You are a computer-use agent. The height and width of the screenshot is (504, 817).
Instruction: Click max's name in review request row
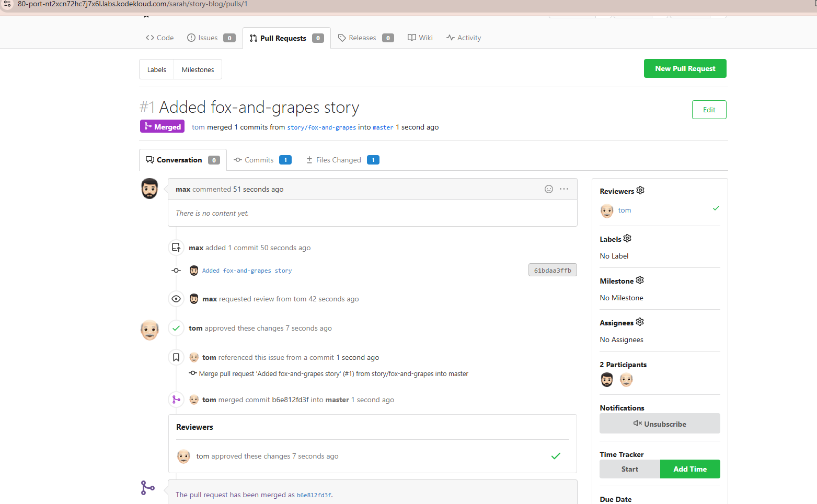[210, 299]
